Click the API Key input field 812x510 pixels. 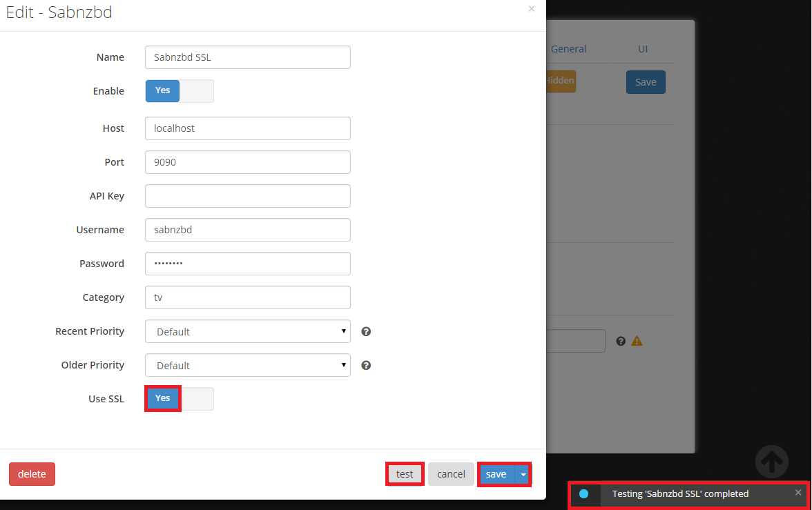pos(247,196)
